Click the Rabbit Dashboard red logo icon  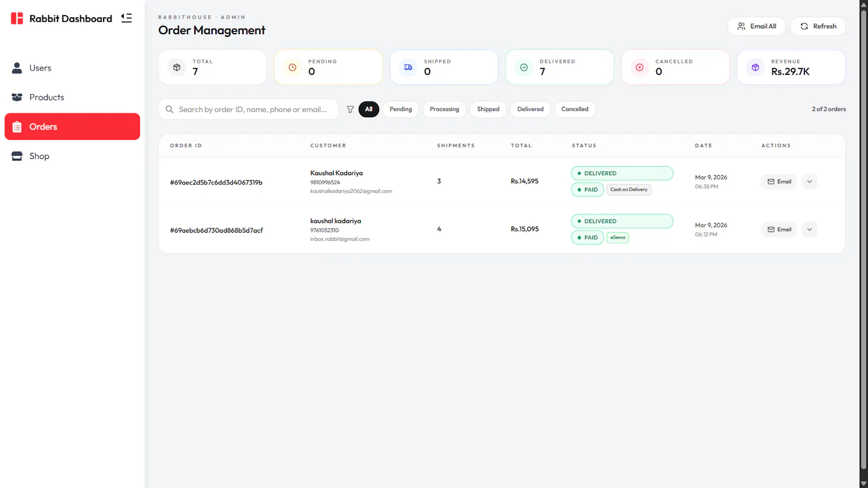click(x=17, y=18)
